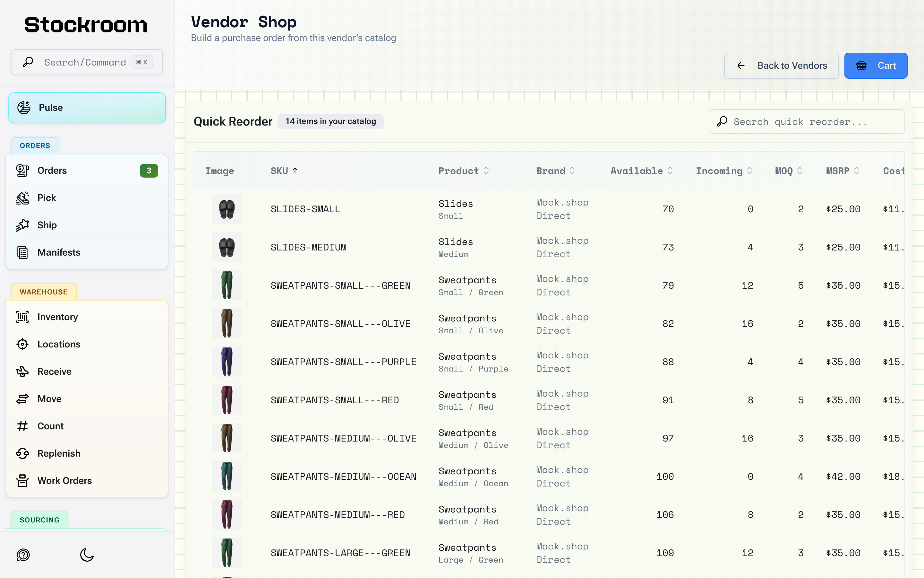924x578 pixels.
Task: Click the SLIDES-MEDIUM product thumbnail
Action: tap(227, 247)
